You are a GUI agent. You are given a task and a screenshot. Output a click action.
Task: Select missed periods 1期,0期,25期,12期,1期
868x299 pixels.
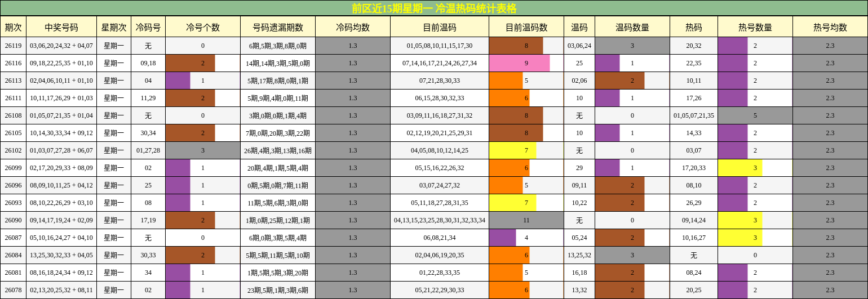point(278,220)
